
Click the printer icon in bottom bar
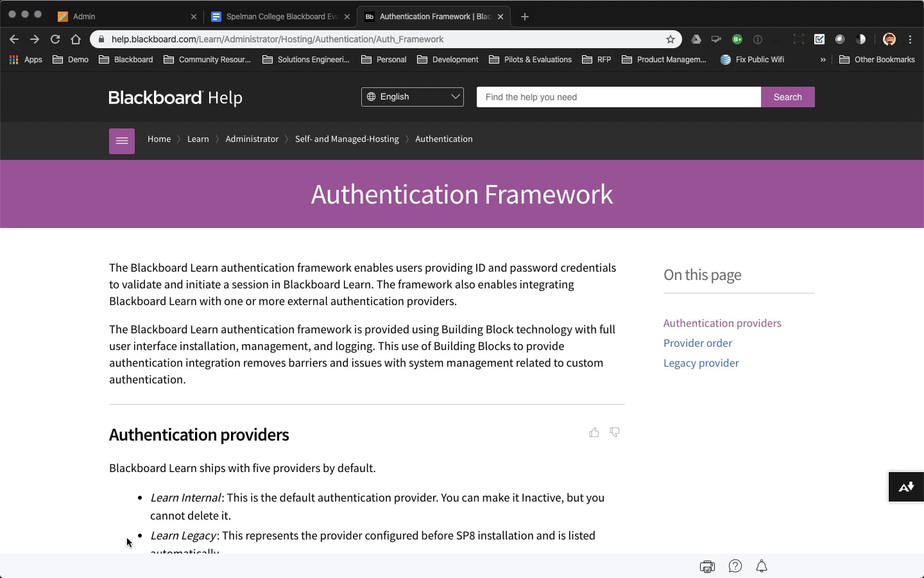(707, 566)
